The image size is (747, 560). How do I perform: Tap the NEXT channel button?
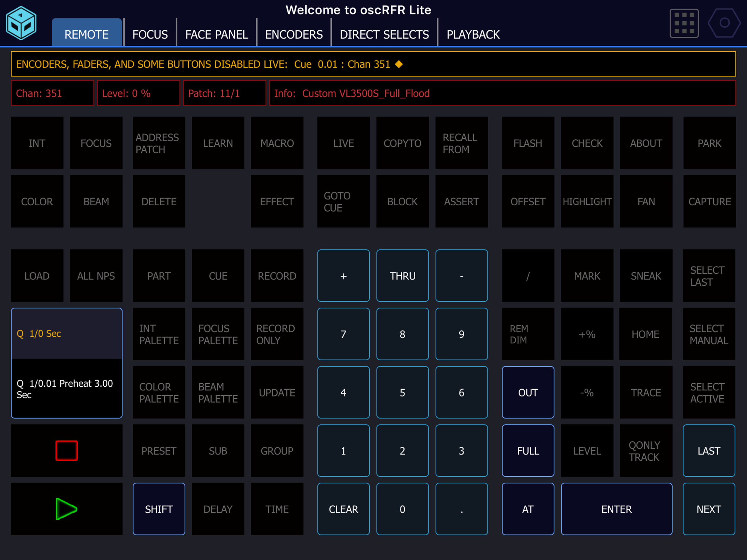pyautogui.click(x=708, y=509)
